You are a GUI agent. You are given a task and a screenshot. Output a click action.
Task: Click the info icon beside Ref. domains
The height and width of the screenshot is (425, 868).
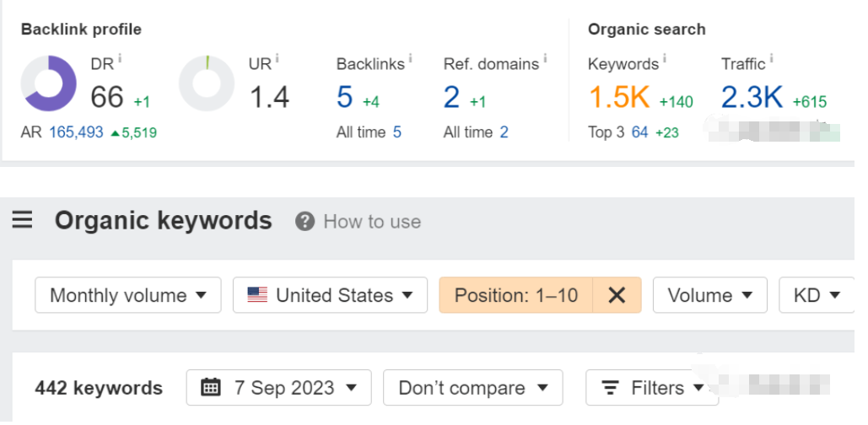545,57
